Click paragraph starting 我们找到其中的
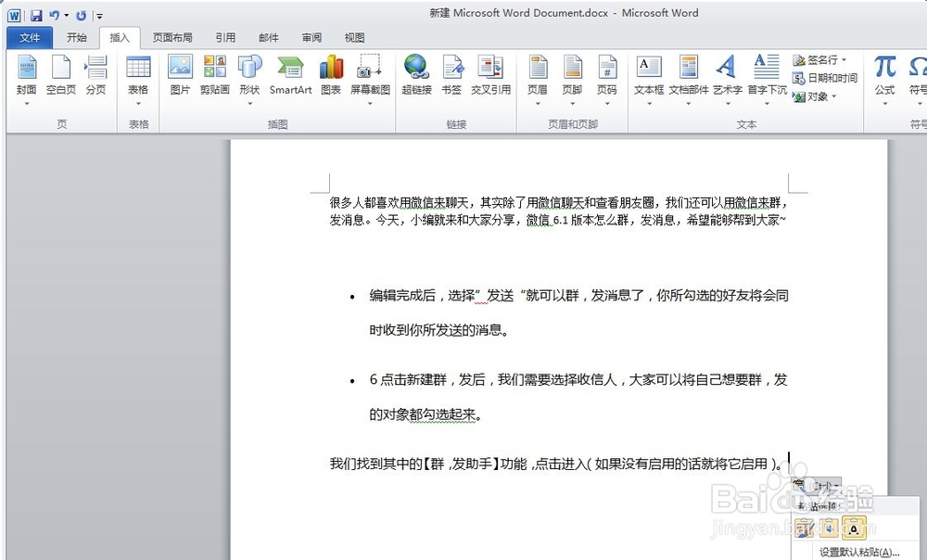927x560 pixels. [555, 464]
